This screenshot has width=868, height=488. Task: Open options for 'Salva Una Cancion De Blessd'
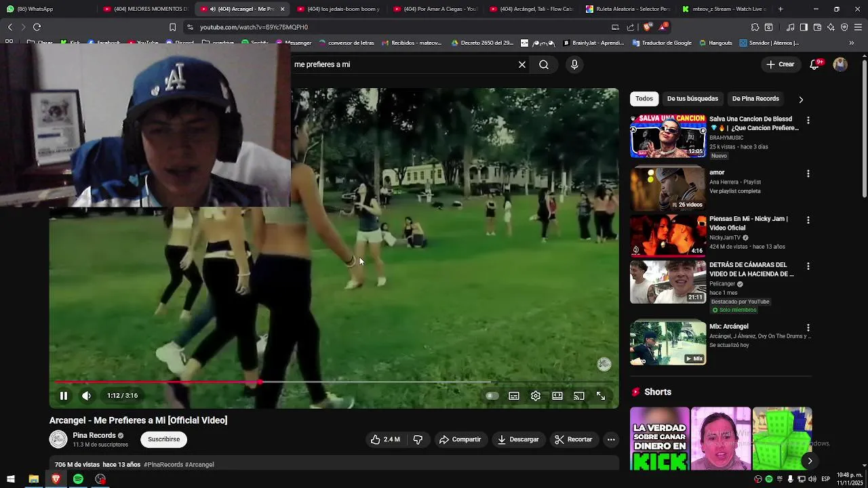tap(808, 120)
